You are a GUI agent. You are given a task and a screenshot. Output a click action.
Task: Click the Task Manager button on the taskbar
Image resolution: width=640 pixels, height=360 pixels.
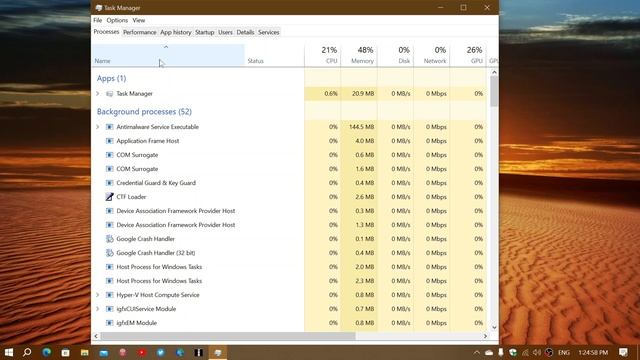pos(218,352)
